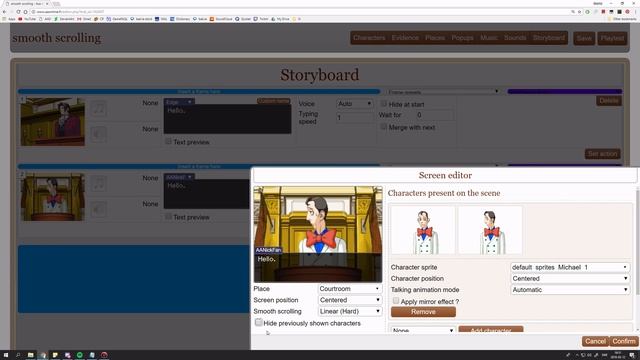Click the red circular taskbar icon
The height and width of the screenshot is (360, 640).
tap(104, 355)
